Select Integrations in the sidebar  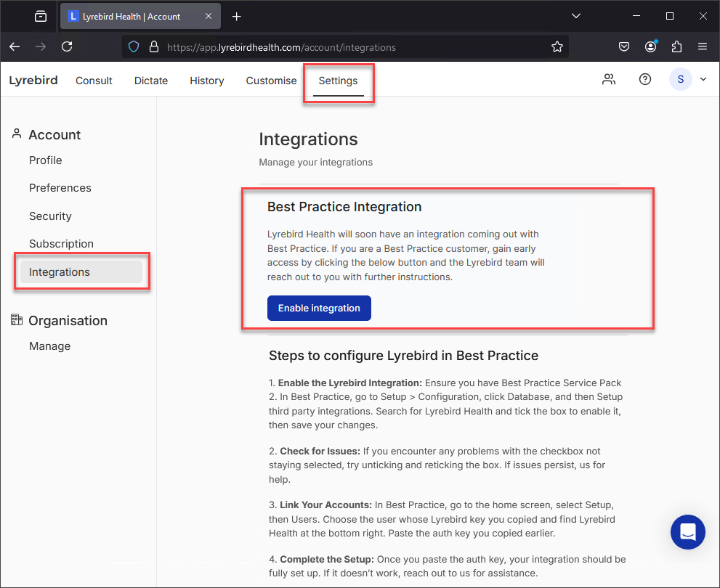pos(81,272)
